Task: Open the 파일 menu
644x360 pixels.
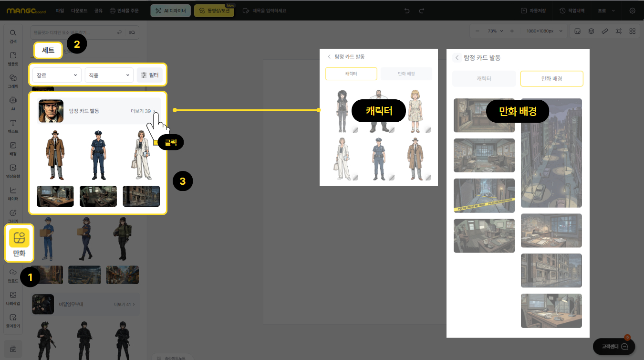Action: pos(60,11)
